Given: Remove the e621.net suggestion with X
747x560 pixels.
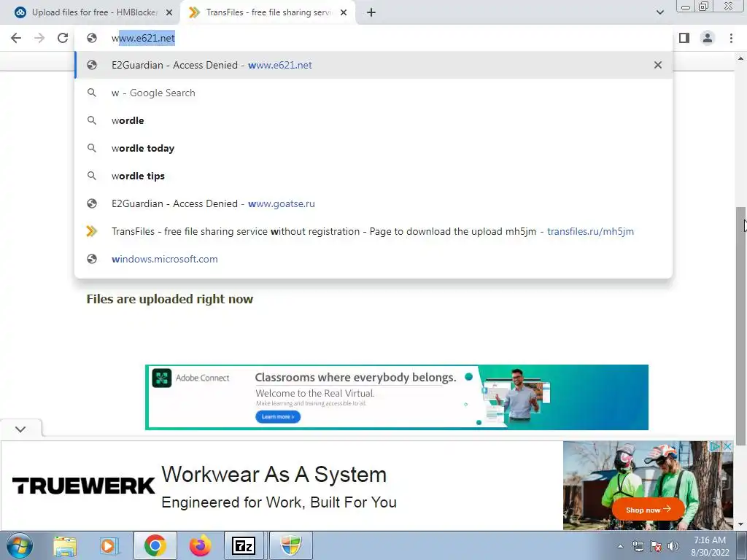Looking at the screenshot, I should click(658, 65).
